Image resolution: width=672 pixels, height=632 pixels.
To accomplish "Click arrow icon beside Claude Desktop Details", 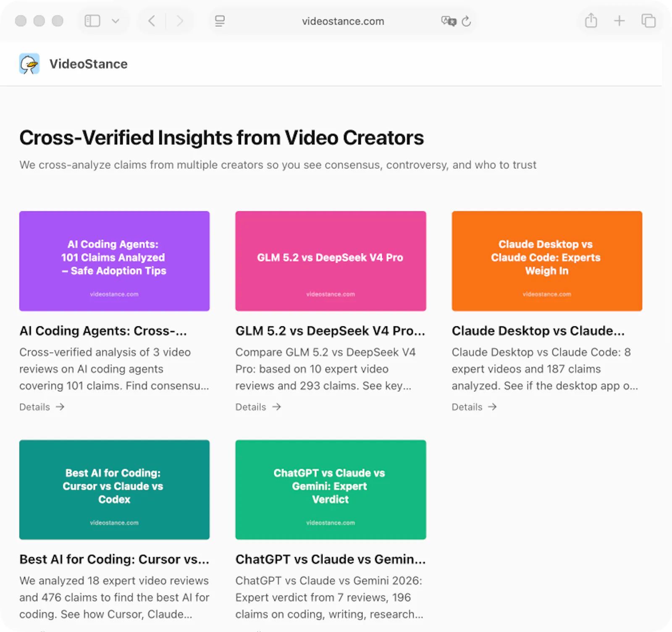I will (493, 407).
